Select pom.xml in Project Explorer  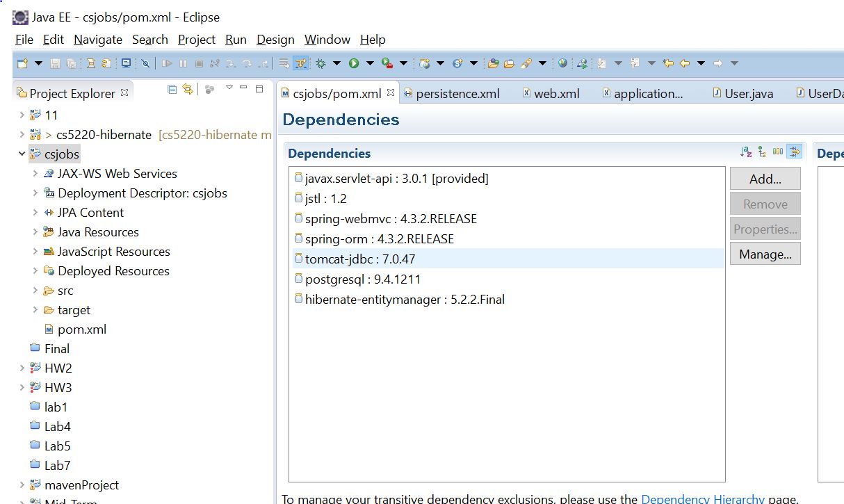coord(82,330)
